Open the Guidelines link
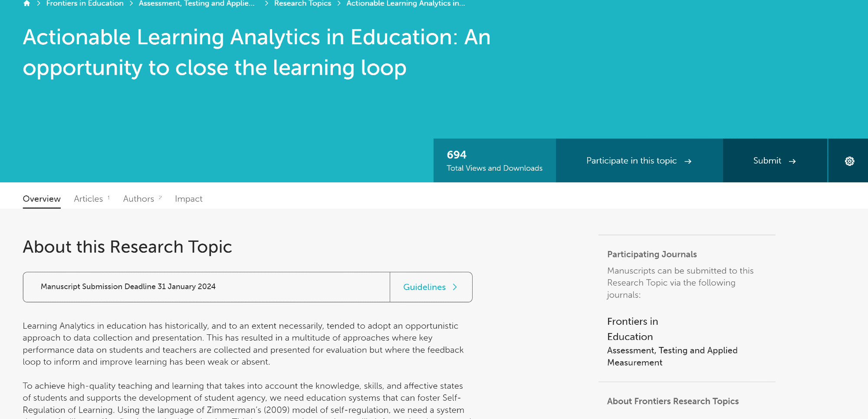Image resolution: width=868 pixels, height=419 pixels. 424,287
